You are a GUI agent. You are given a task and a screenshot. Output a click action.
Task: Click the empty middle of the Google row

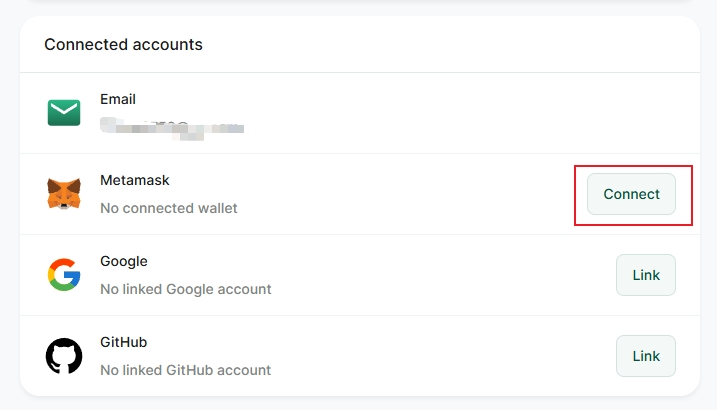coord(440,275)
